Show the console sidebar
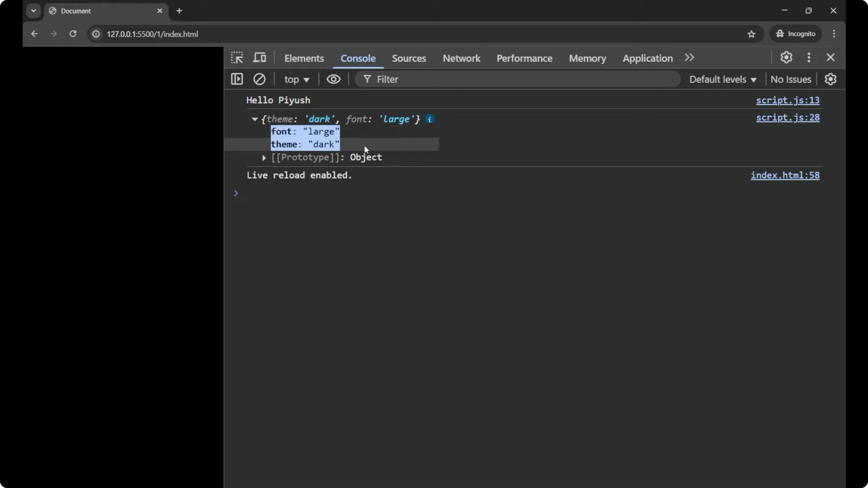Image resolution: width=868 pixels, height=488 pixels. coord(237,79)
